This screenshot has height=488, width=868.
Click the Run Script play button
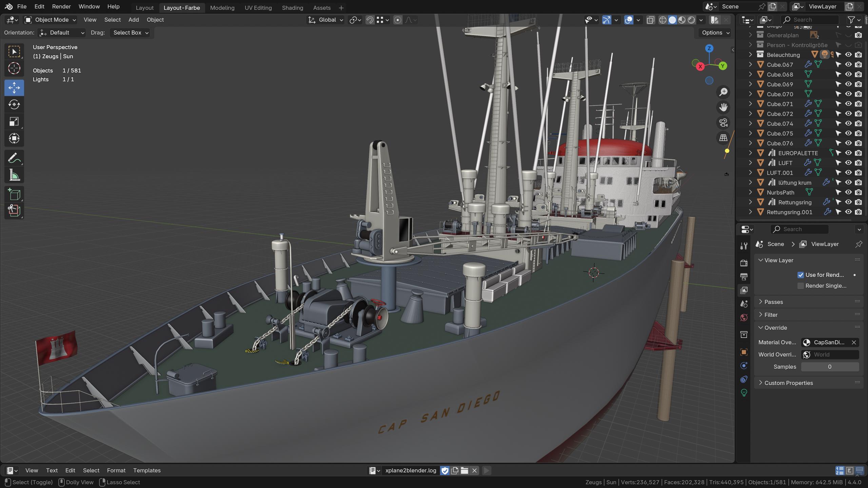pos(486,470)
